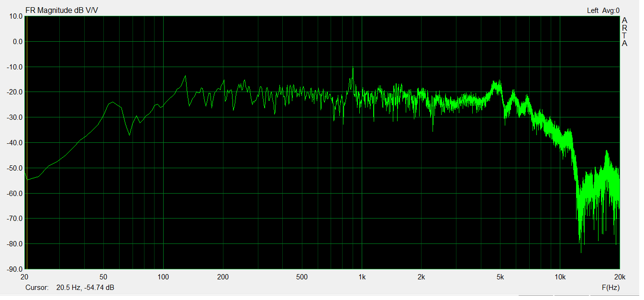
Task: Click the '-80.0' dB axis label
Action: click(15, 244)
